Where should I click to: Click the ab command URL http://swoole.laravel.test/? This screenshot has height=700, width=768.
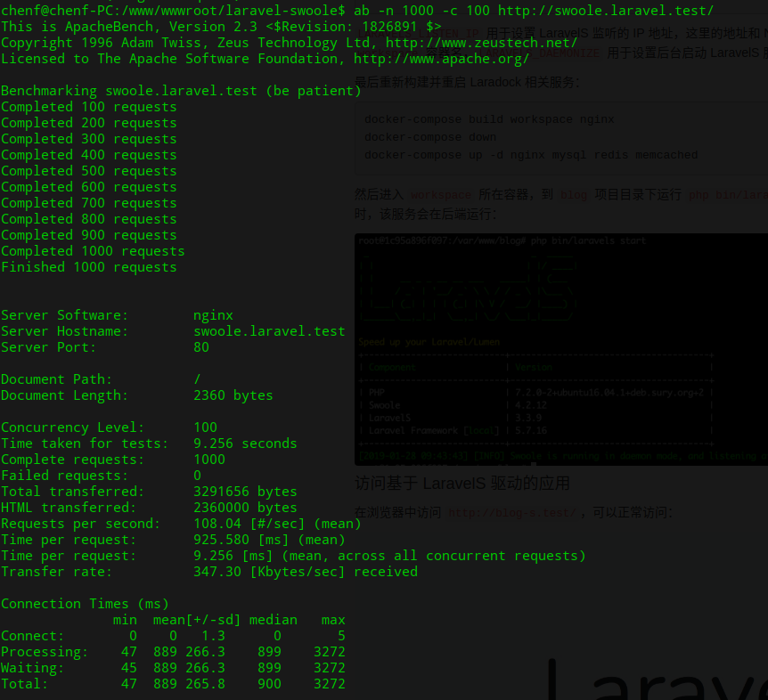point(605,11)
